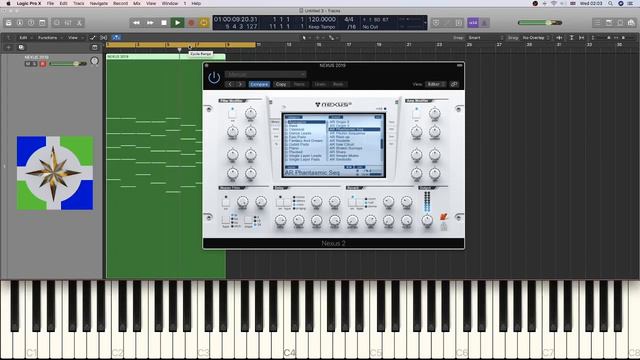Click the Replace mode icon in control bar
Viewport: 640px width, 360px height.
click(436, 23)
